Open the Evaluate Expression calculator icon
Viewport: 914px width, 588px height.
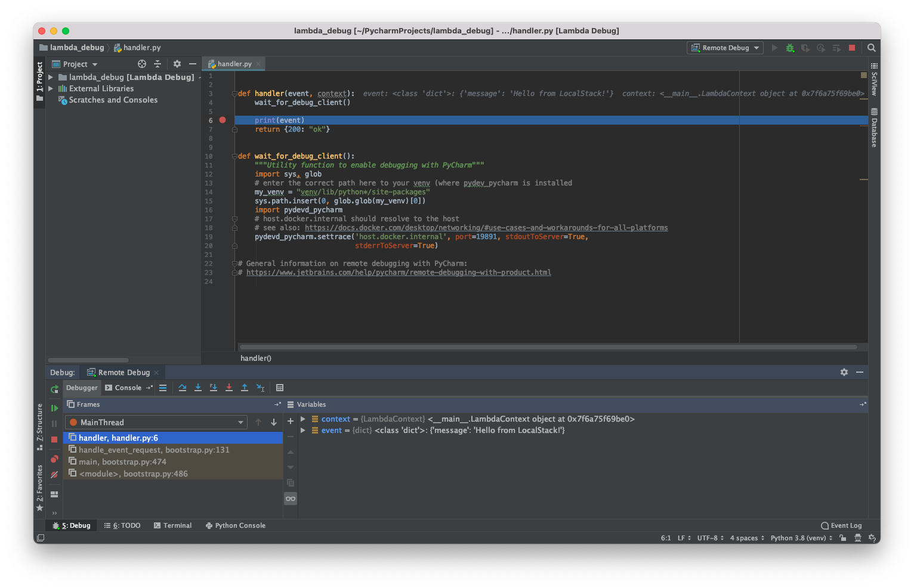[x=280, y=388]
